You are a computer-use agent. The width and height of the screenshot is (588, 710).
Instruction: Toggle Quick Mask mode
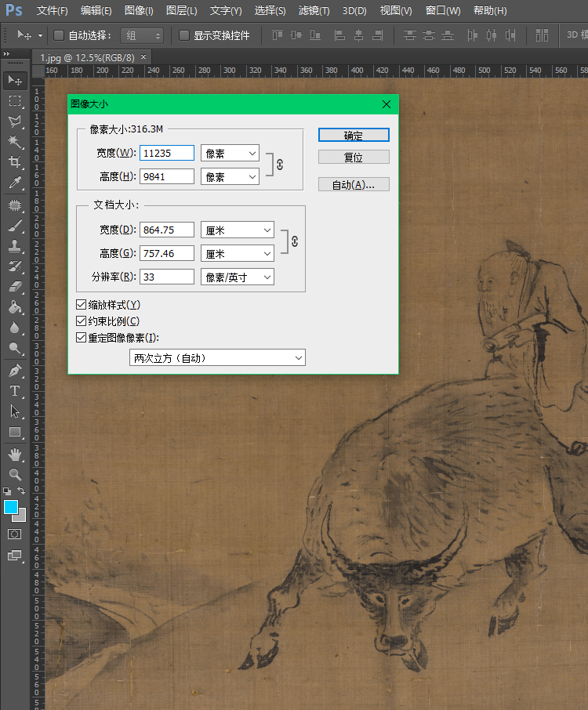(15, 534)
